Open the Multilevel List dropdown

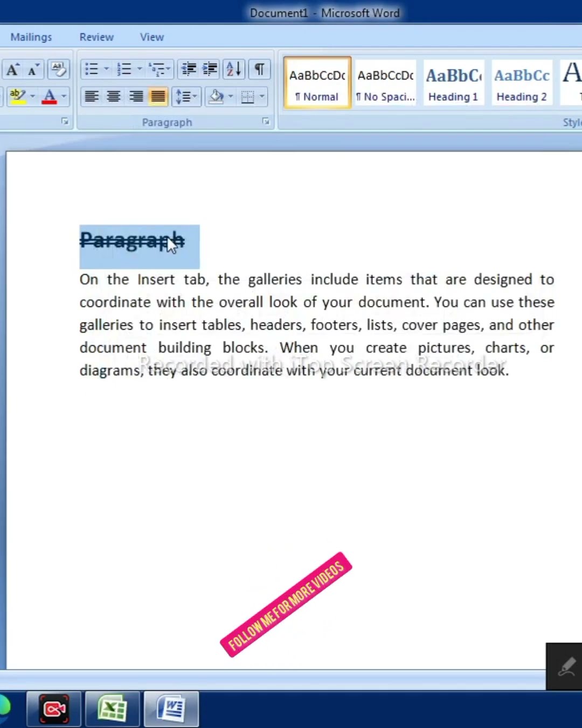tap(160, 69)
